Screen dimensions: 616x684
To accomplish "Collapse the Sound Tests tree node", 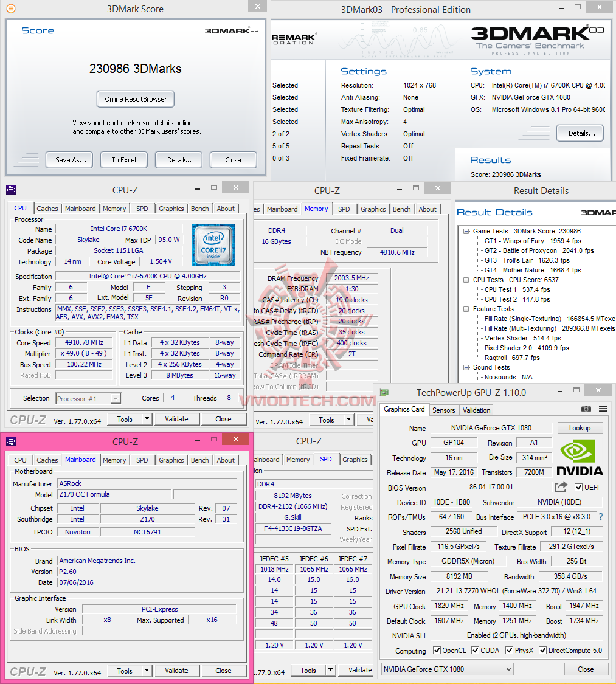I will (466, 367).
